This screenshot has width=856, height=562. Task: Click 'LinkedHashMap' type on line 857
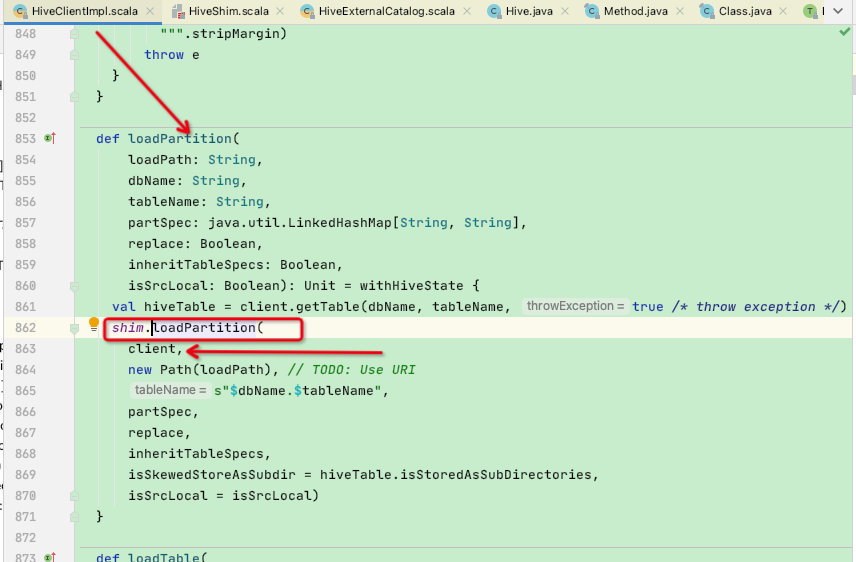[340, 223]
